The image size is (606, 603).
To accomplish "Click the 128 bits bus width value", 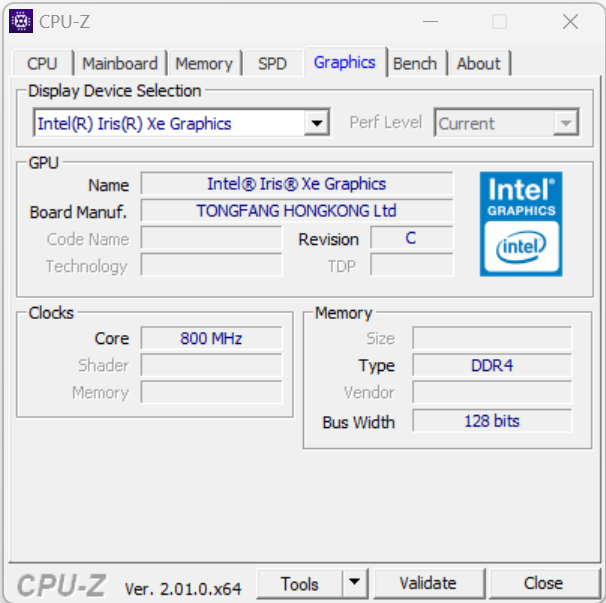I will [x=492, y=421].
